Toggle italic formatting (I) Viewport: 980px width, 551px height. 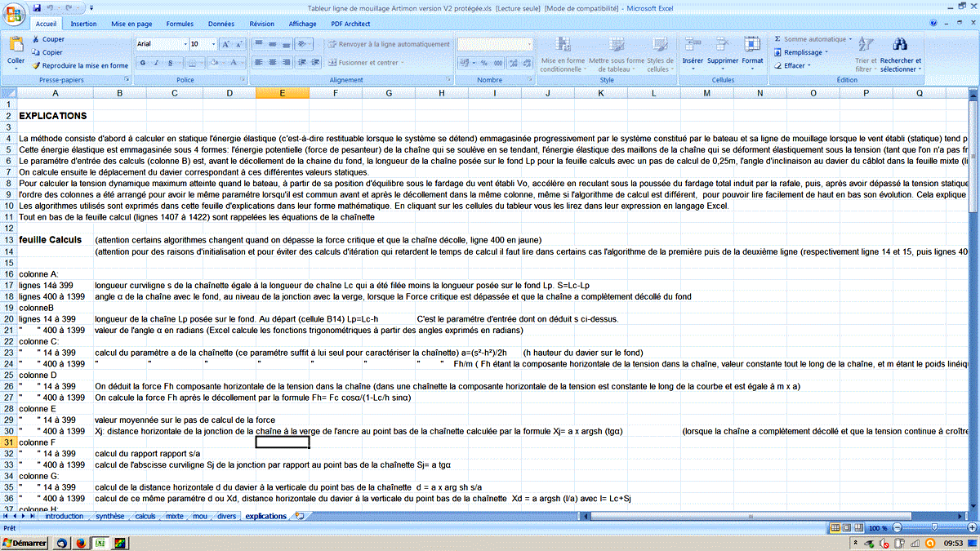click(x=154, y=62)
